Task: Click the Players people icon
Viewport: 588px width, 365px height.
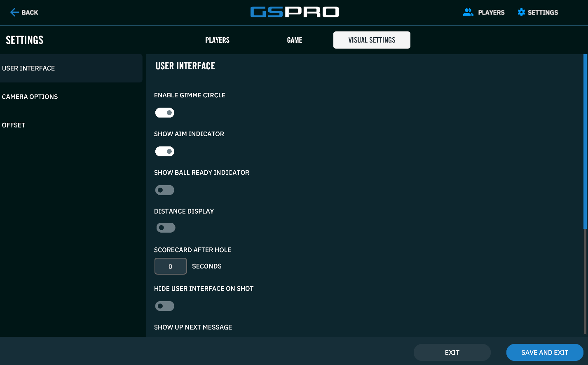Action: 468,12
